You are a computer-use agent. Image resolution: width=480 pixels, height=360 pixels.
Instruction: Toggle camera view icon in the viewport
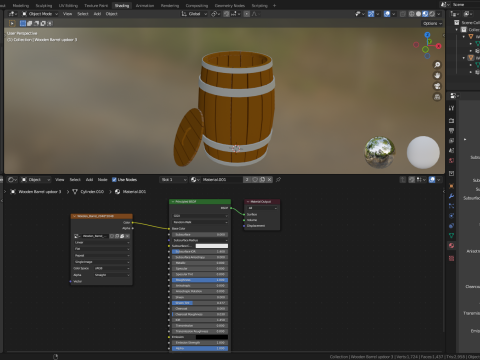coord(437,86)
